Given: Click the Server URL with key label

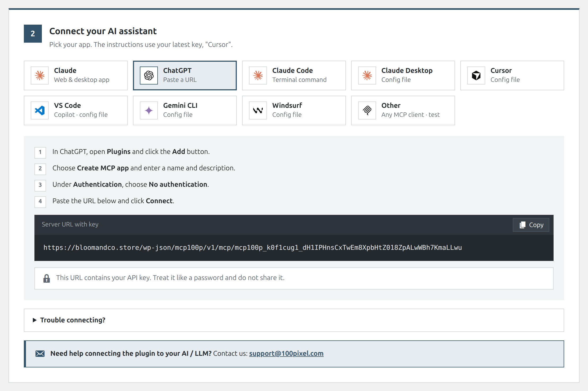Looking at the screenshot, I should 70,224.
